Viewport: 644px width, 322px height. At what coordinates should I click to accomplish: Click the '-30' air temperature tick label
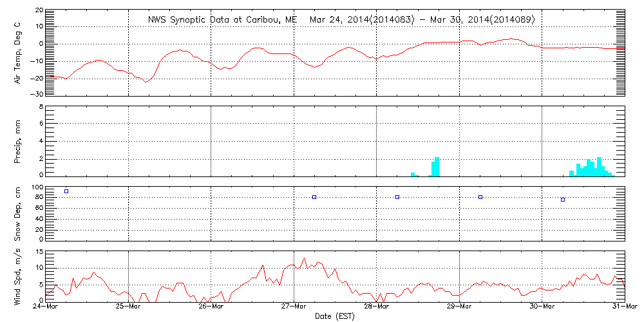(x=36, y=94)
